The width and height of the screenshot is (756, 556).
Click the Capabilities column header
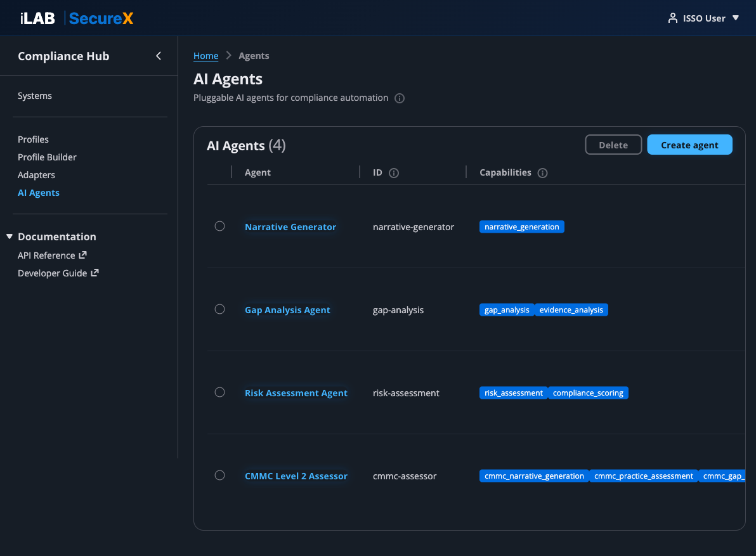[x=505, y=172]
